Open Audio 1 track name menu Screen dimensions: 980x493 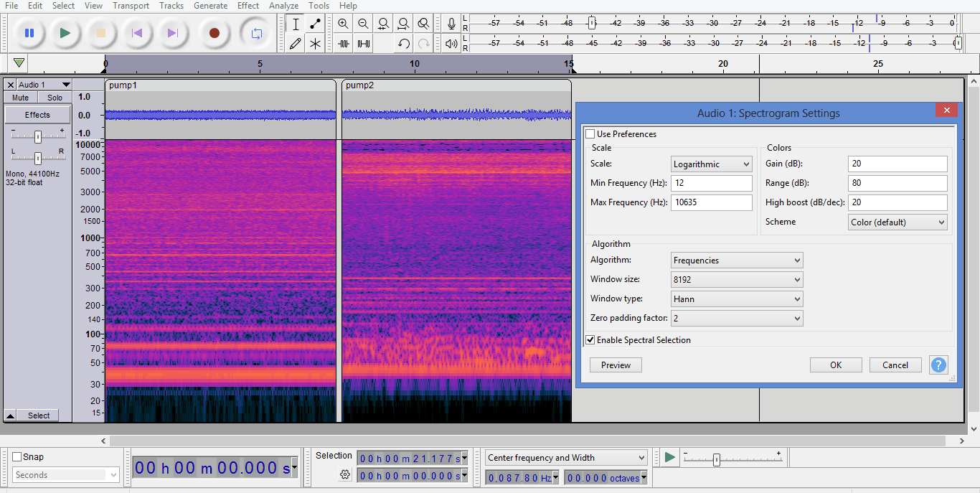click(x=44, y=85)
